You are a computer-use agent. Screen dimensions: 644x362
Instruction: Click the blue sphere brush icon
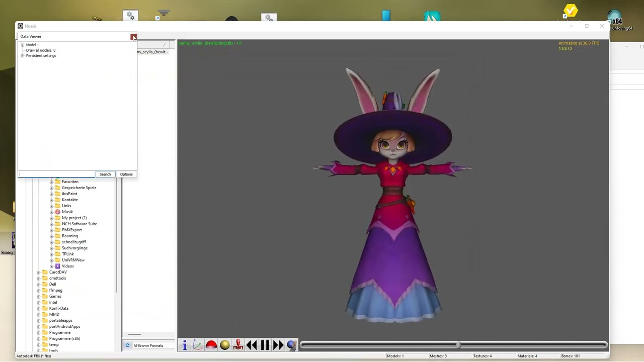tap(291, 345)
